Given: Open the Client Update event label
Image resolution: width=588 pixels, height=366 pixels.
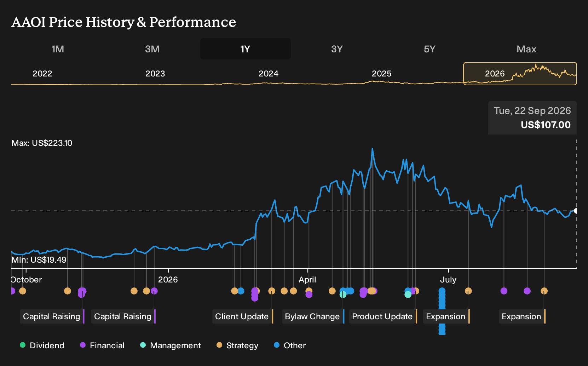Looking at the screenshot, I should 243,316.
